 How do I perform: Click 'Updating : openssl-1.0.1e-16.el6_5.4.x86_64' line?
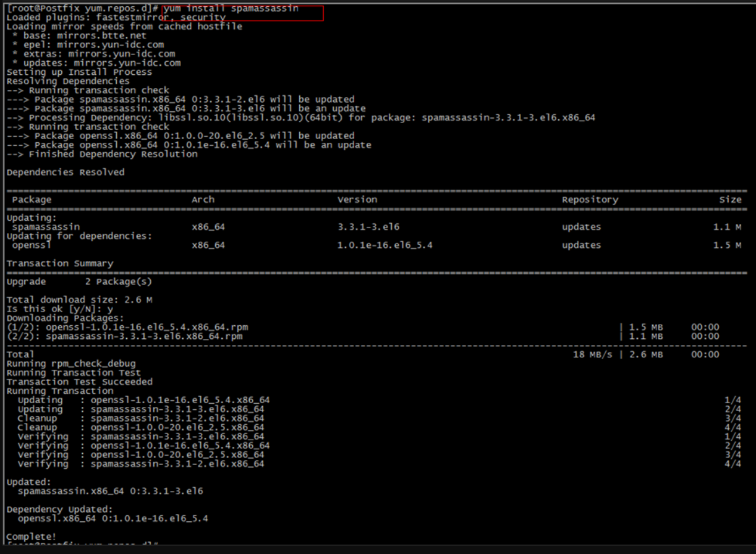[144, 400]
